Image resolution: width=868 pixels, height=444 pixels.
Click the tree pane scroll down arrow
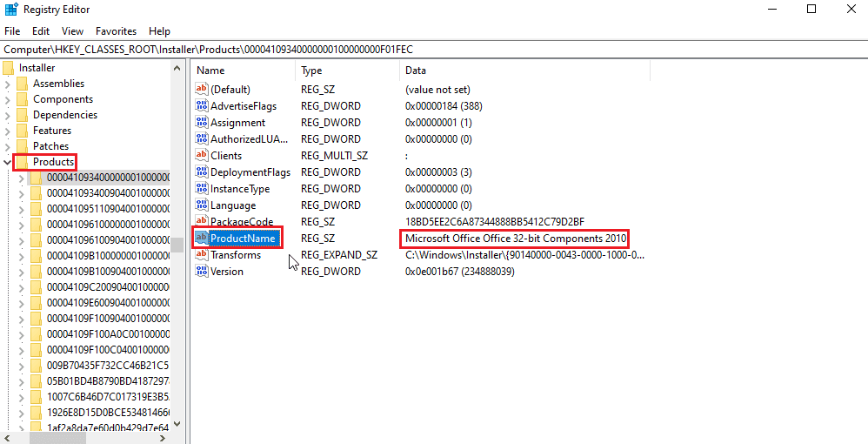177,424
